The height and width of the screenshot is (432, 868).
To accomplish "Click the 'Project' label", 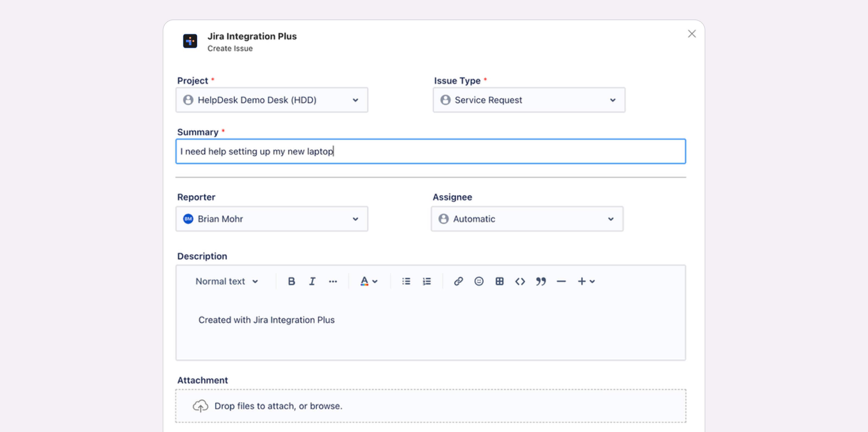I will (192, 81).
